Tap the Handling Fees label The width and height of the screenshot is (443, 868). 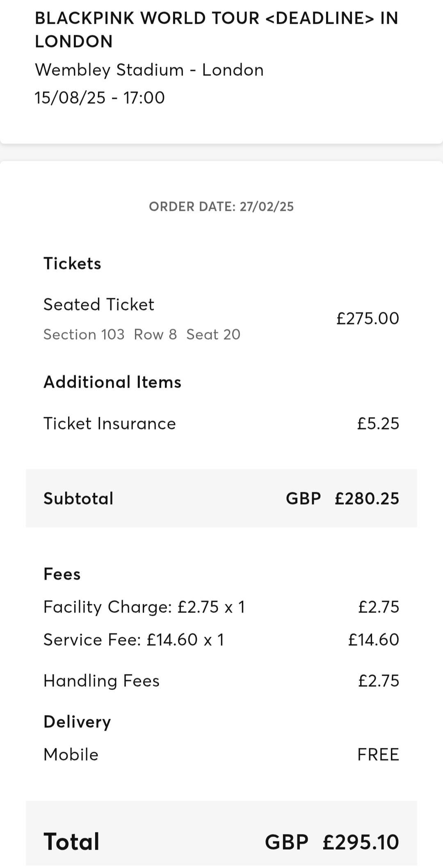tap(101, 681)
